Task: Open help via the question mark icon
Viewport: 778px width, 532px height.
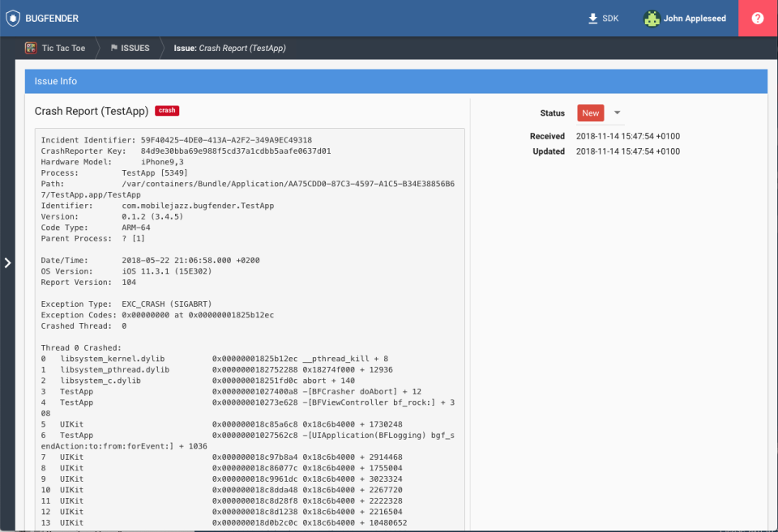Action: (x=758, y=18)
